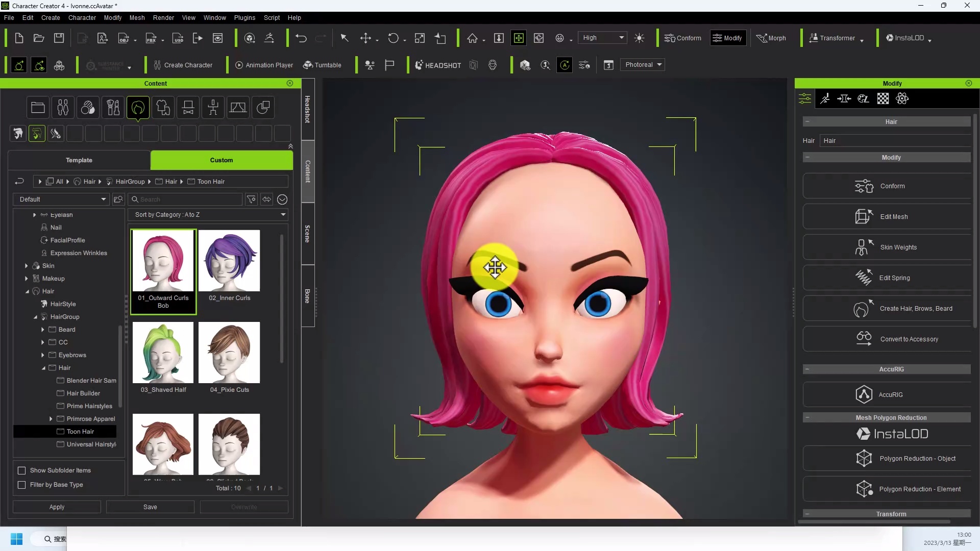The height and width of the screenshot is (551, 980).
Task: Select the Move transform tool icon
Action: point(365,38)
